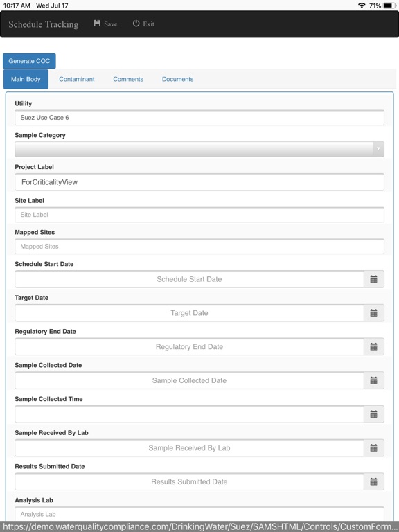Tap the 10:17 AM clock in status bar
The height and width of the screenshot is (532, 399).
tap(17, 6)
